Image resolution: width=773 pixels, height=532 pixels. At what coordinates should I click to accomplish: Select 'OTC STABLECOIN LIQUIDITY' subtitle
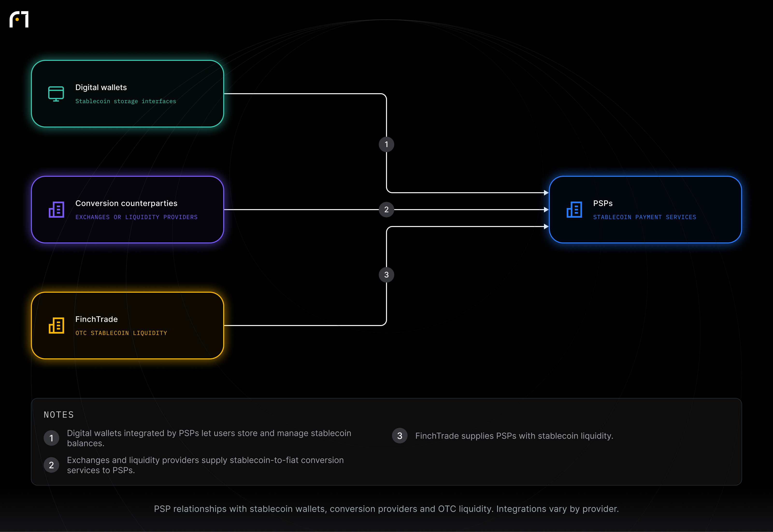[x=121, y=333]
